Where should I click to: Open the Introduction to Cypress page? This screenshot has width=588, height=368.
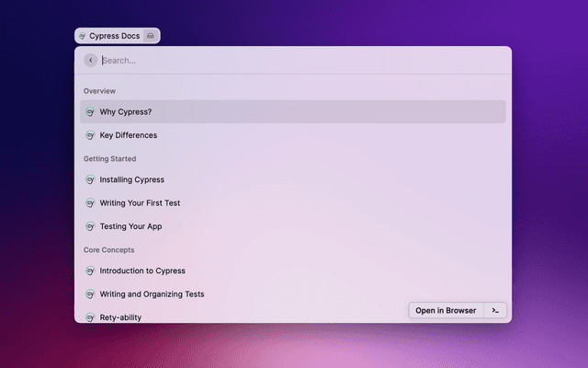142,270
